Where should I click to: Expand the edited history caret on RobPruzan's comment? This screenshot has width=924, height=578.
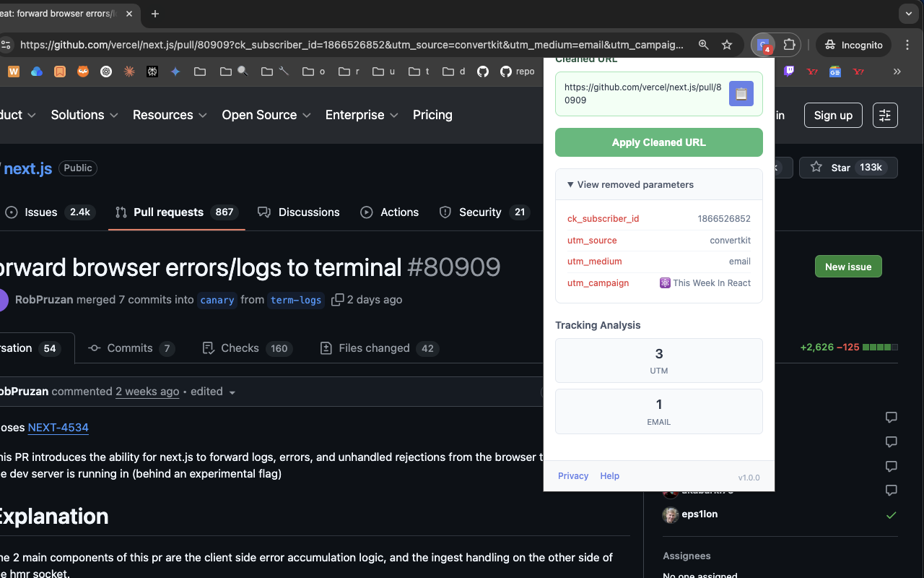click(x=232, y=392)
